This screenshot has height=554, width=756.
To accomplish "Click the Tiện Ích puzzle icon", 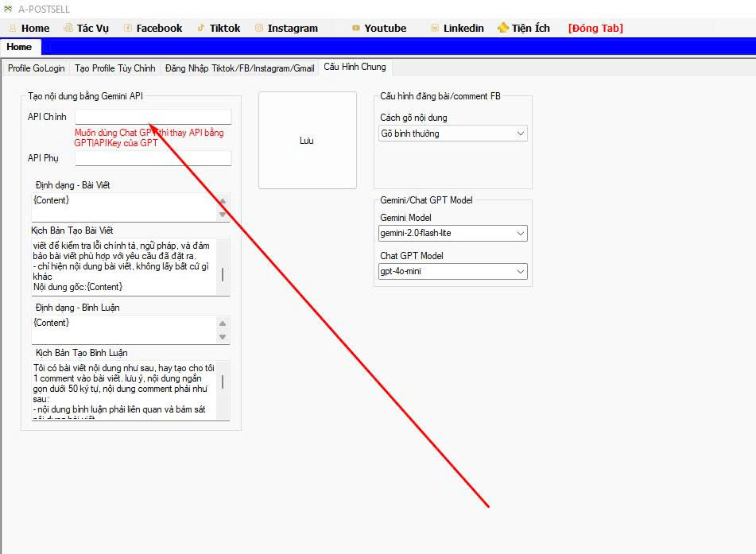I will pyautogui.click(x=503, y=28).
